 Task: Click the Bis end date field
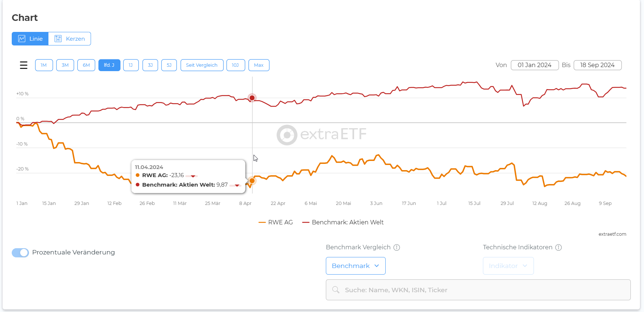click(x=597, y=65)
